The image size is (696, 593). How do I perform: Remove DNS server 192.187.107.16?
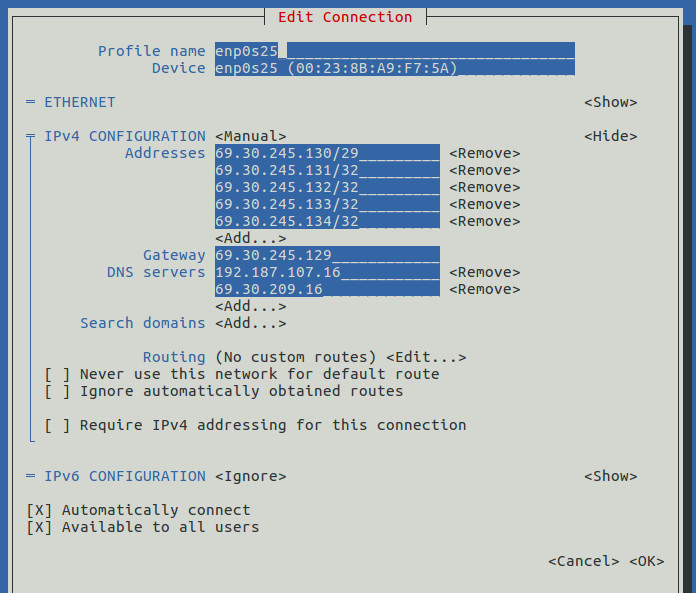(484, 273)
